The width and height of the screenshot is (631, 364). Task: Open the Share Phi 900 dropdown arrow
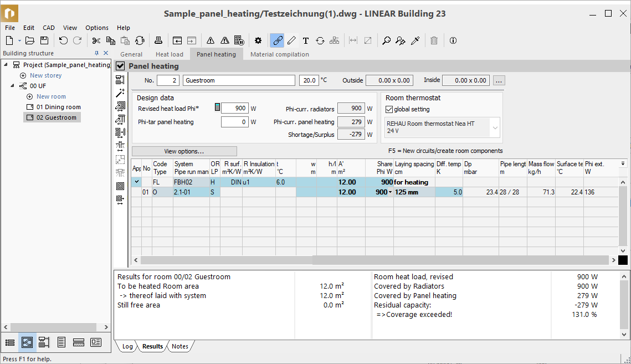(390, 192)
